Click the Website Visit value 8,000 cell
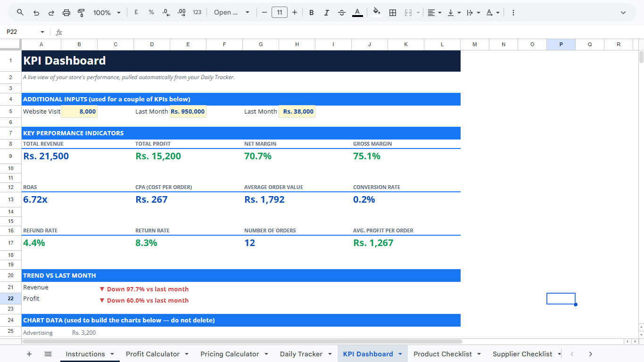The height and width of the screenshot is (362, 644). 79,112
